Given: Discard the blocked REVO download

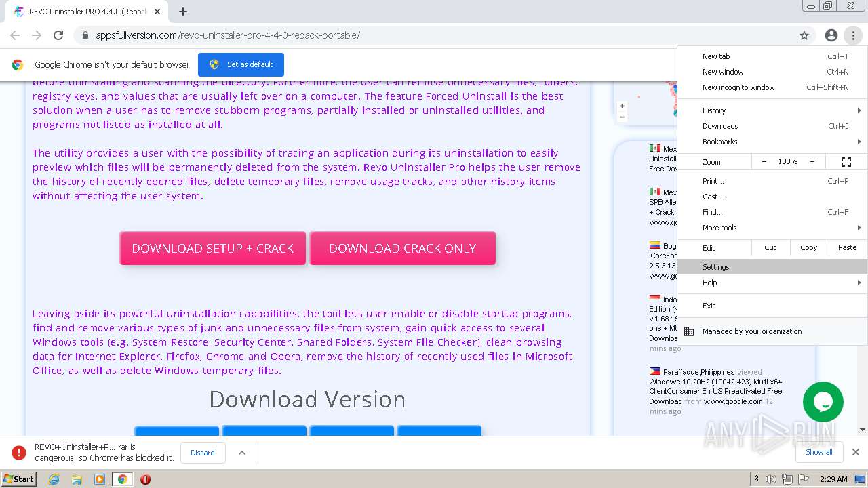Looking at the screenshot, I should tap(203, 453).
